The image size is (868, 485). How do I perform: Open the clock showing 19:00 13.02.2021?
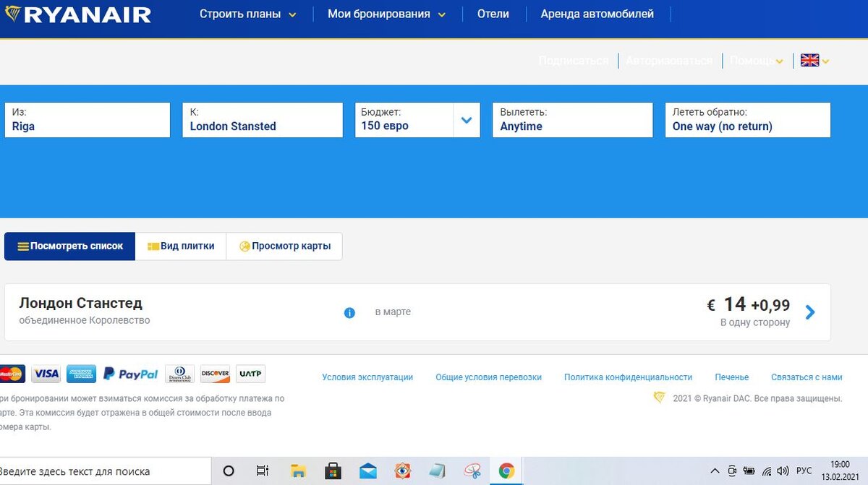coord(841,471)
